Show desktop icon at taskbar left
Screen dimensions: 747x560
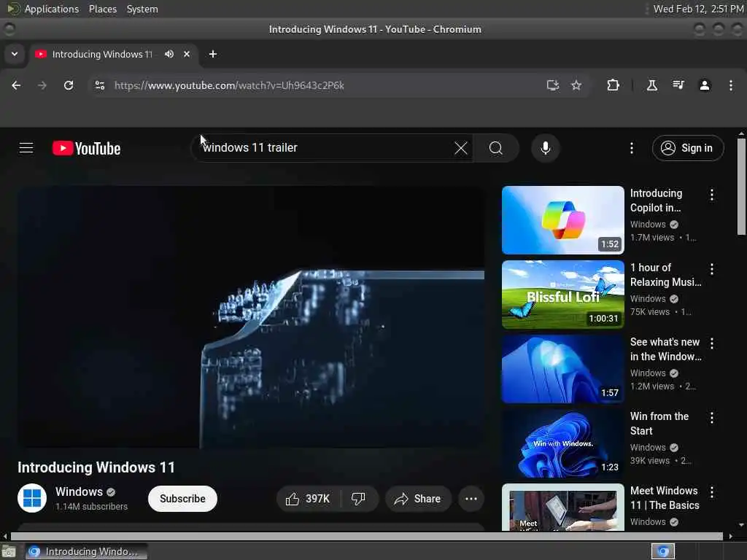pyautogui.click(x=9, y=552)
